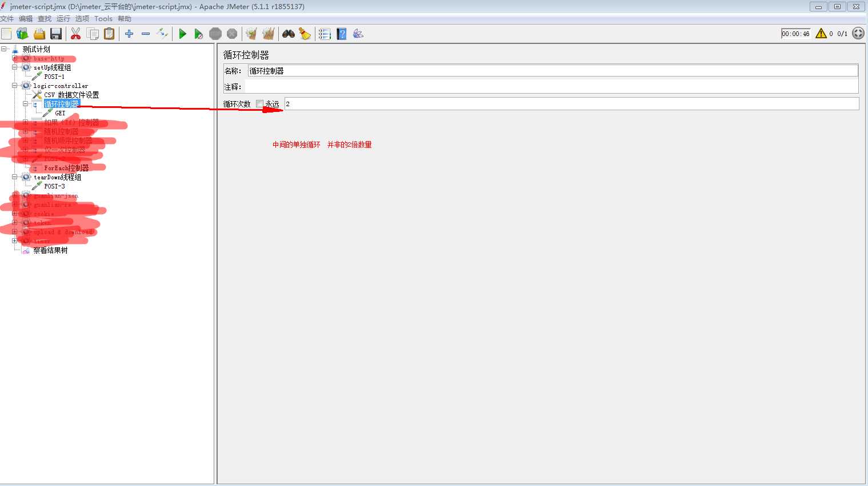This screenshot has height=486, width=868.
Task: Select CSV 数据文件设置 in tree
Action: click(x=71, y=95)
